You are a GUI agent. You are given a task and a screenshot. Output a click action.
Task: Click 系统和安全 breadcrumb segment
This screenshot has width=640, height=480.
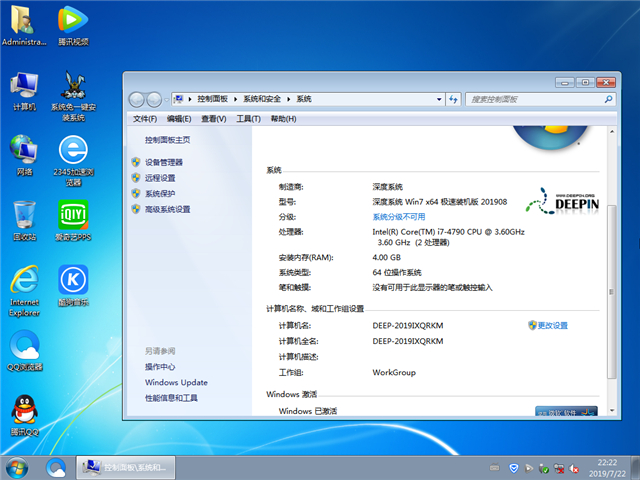(262, 99)
